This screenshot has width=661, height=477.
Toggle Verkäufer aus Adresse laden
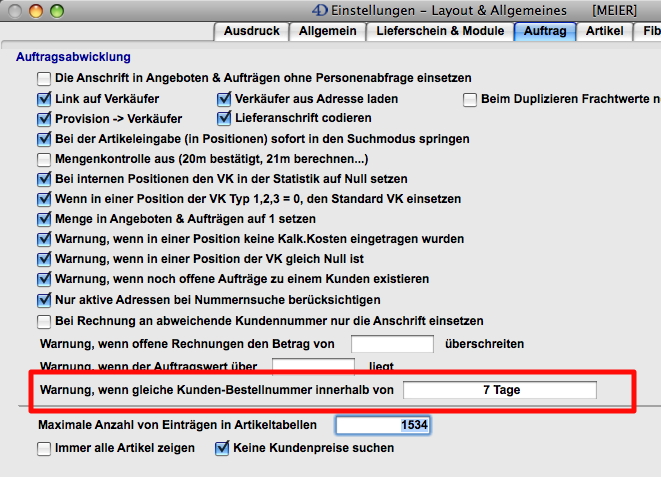[x=225, y=99]
